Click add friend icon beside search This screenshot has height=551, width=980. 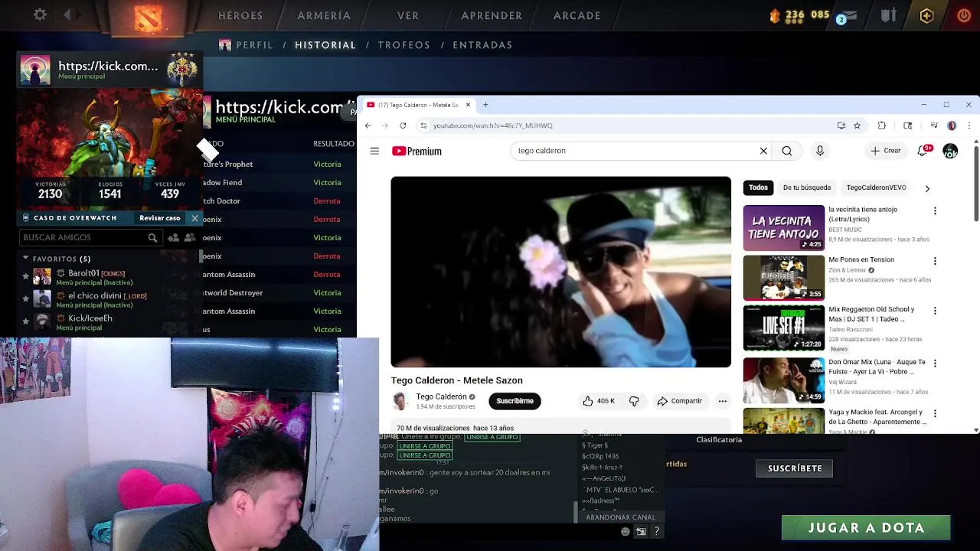(173, 238)
